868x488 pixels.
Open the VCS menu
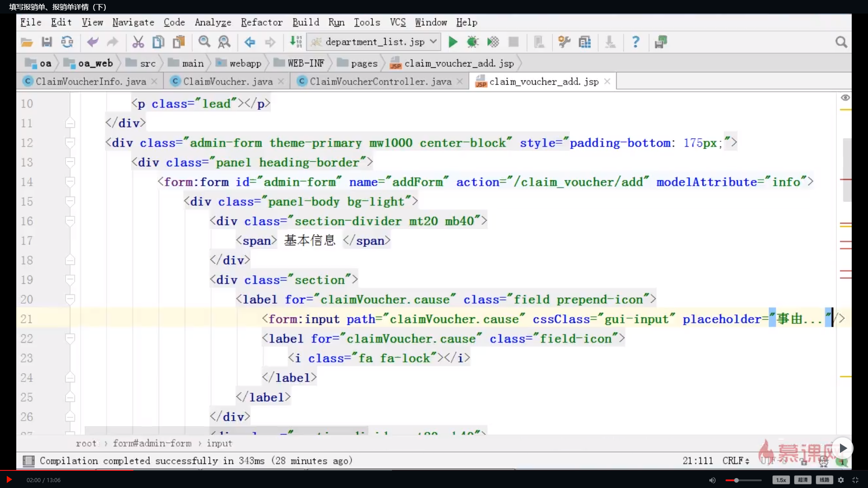pos(398,22)
